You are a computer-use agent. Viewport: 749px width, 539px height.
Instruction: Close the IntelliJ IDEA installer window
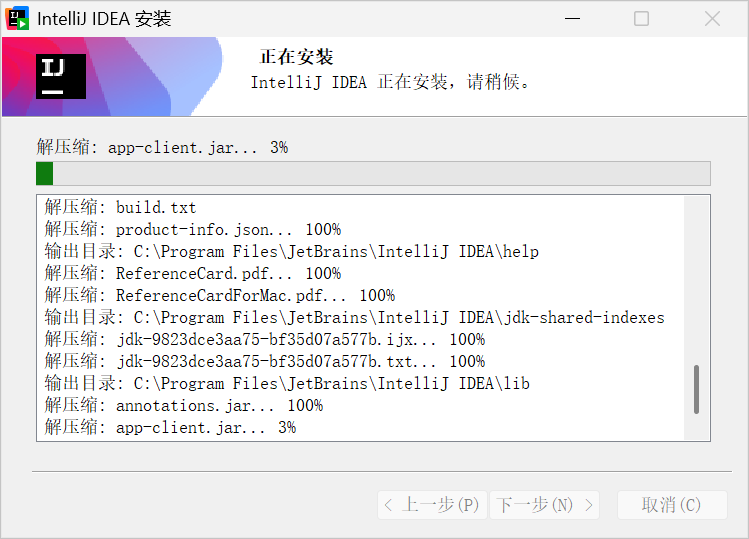[712, 19]
